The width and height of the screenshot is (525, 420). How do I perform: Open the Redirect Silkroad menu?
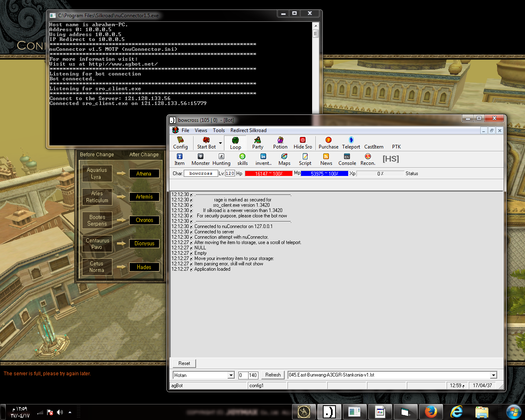pos(248,130)
